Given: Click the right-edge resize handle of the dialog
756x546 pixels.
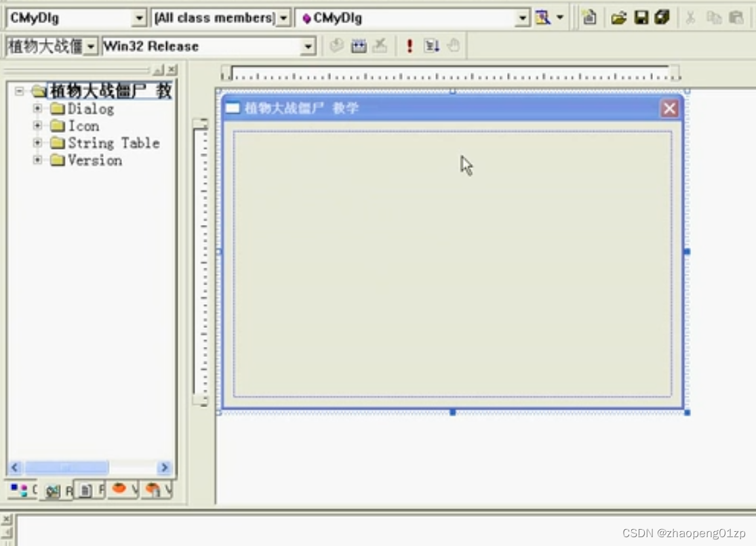Looking at the screenshot, I should click(x=687, y=251).
